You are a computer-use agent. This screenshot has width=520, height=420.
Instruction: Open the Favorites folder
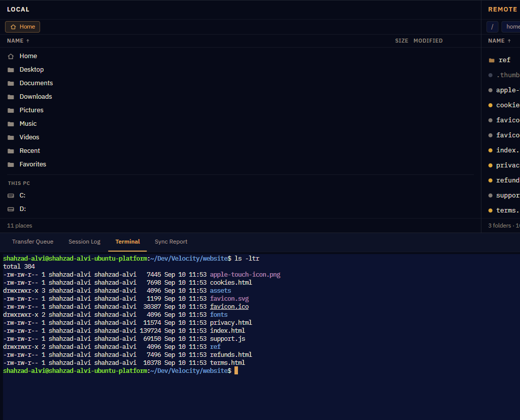click(x=240, y=164)
